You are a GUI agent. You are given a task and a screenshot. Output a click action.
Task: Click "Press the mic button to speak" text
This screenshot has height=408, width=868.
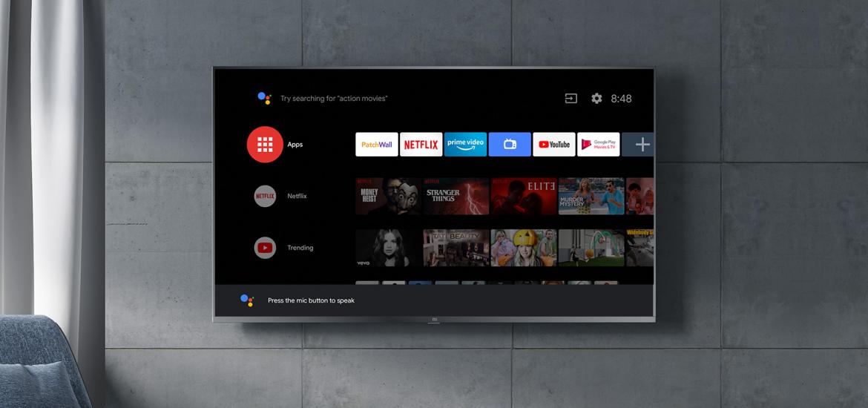point(311,300)
